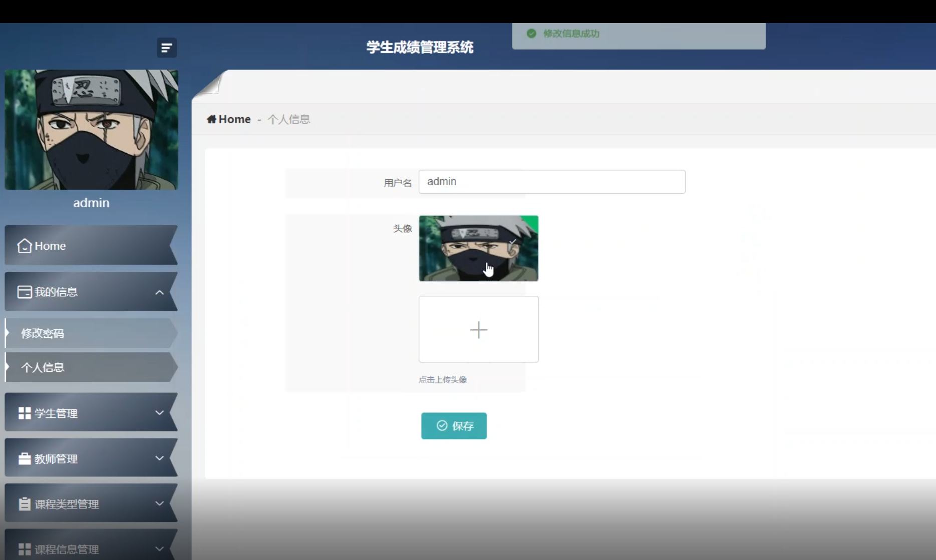The width and height of the screenshot is (936, 560).
Task: Open the 学生管理 menu
Action: tap(91, 412)
